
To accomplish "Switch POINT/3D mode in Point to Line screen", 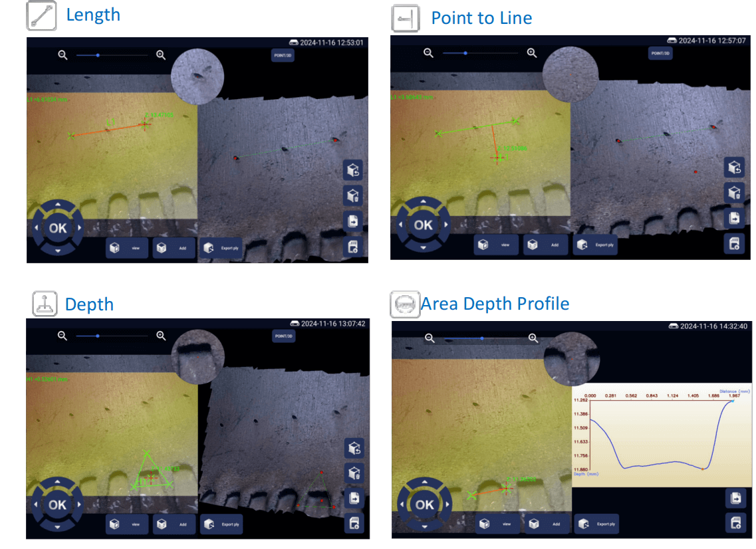I will click(x=660, y=53).
